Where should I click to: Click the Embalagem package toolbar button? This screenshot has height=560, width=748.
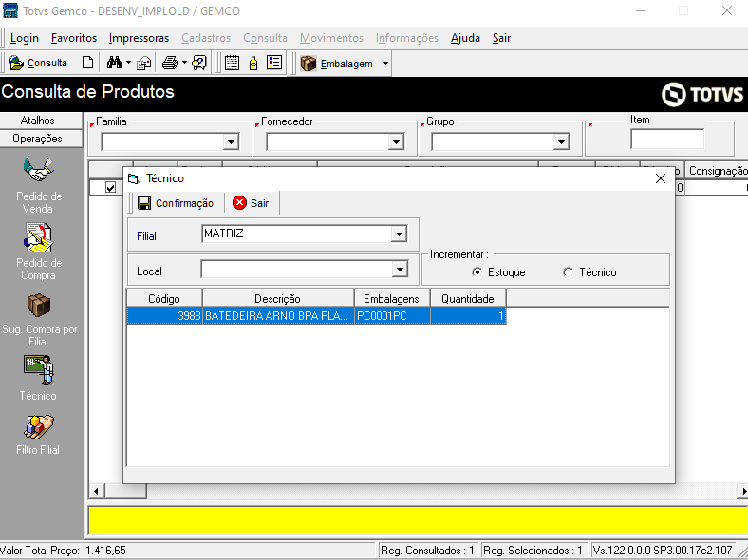pos(337,63)
